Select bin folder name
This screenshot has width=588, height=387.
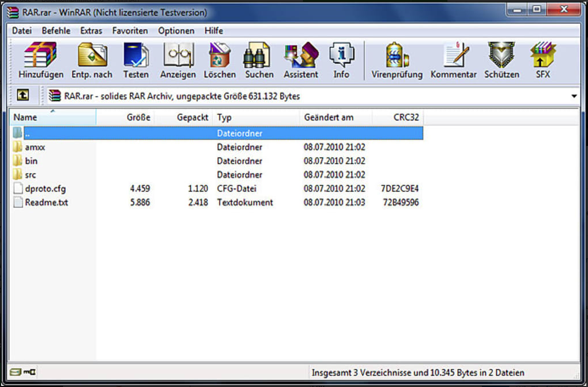click(x=31, y=161)
